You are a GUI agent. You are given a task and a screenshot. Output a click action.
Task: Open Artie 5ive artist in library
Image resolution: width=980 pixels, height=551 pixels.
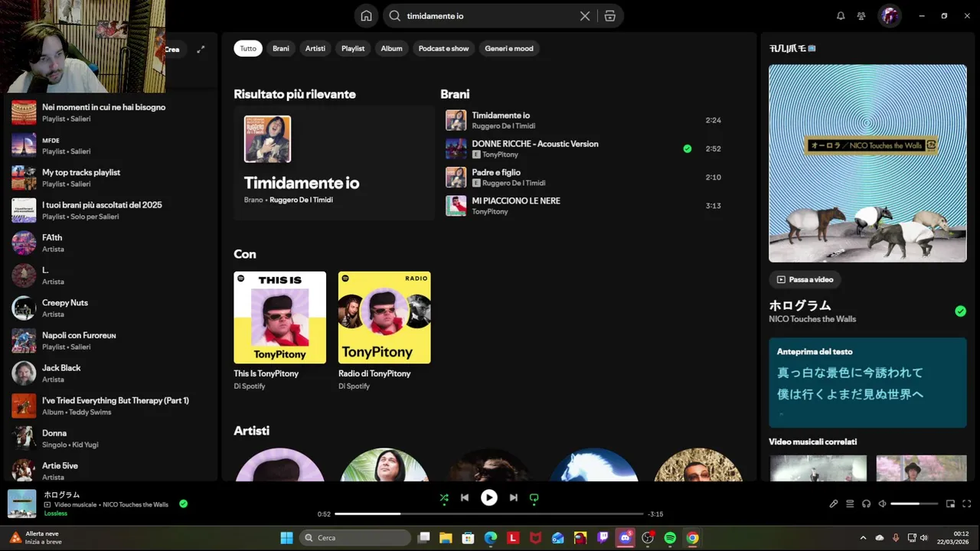[110, 470]
